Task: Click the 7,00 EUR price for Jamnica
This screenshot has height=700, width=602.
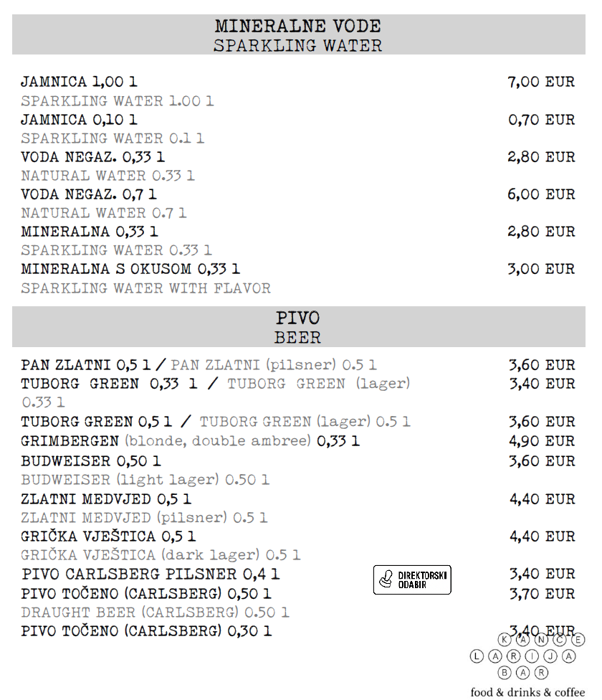Action: pyautogui.click(x=541, y=82)
